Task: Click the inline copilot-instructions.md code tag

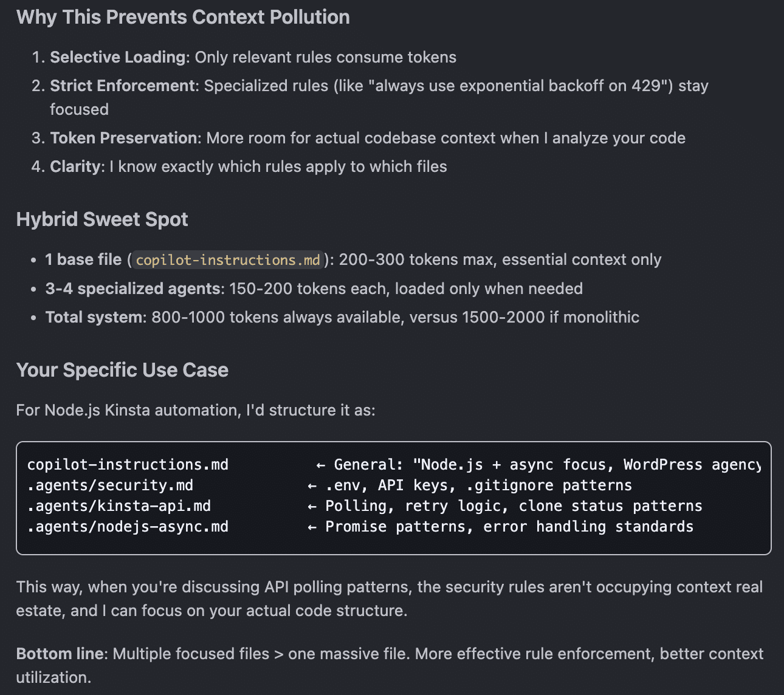Action: tap(228, 260)
